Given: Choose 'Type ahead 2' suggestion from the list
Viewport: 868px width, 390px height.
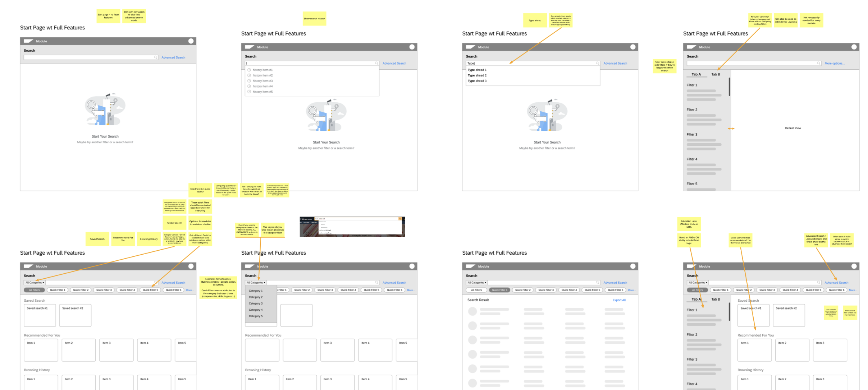Looking at the screenshot, I should click(x=477, y=75).
